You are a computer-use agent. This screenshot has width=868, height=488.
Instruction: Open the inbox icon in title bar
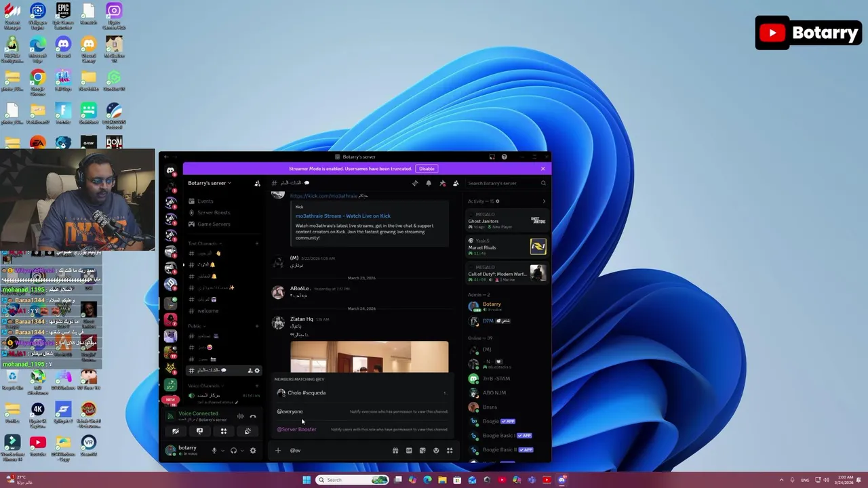click(492, 157)
